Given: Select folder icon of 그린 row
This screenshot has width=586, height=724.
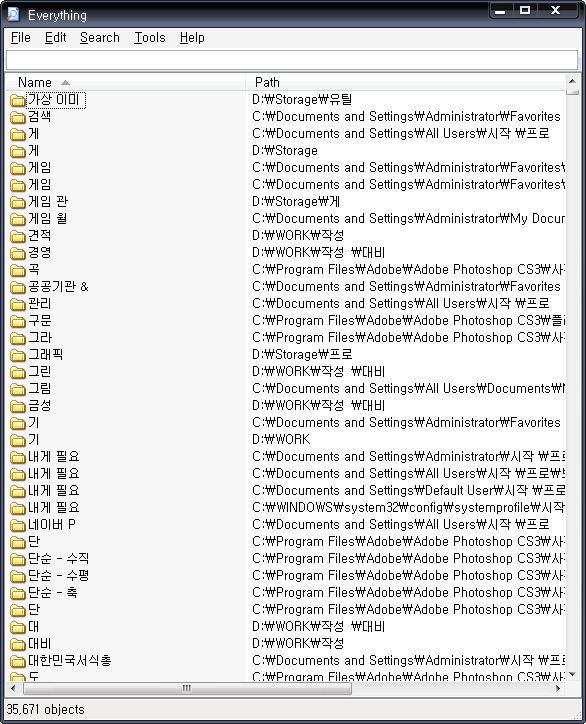Looking at the screenshot, I should point(18,372).
